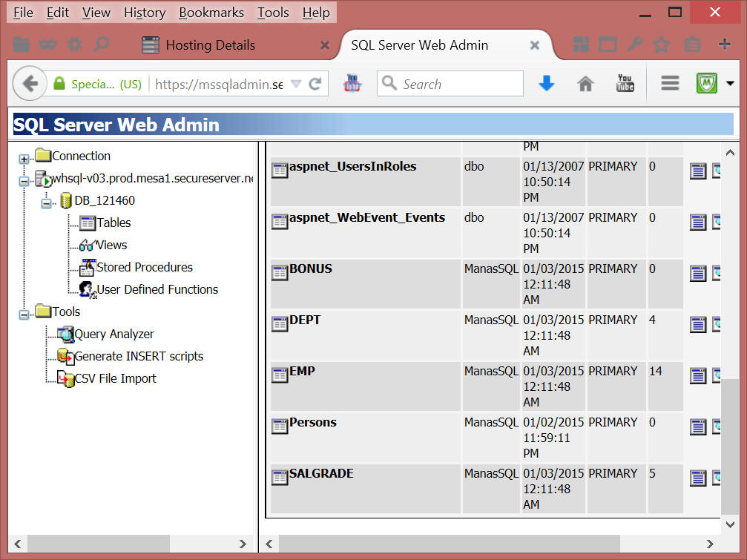Open the File menu
Image resolution: width=747 pixels, height=560 pixels.
click(23, 13)
